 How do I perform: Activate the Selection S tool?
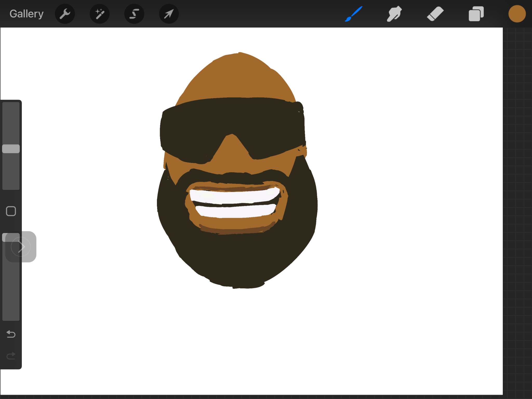tap(134, 14)
